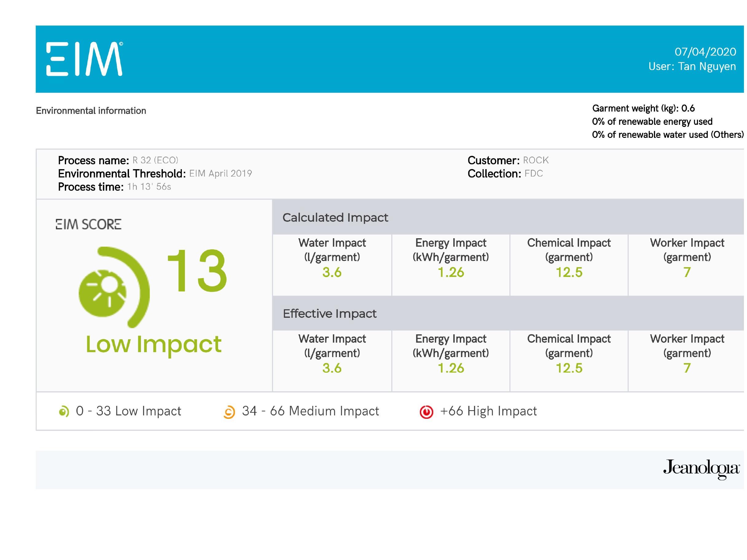Click Calculated Worker Impact (garment) label

click(x=687, y=250)
